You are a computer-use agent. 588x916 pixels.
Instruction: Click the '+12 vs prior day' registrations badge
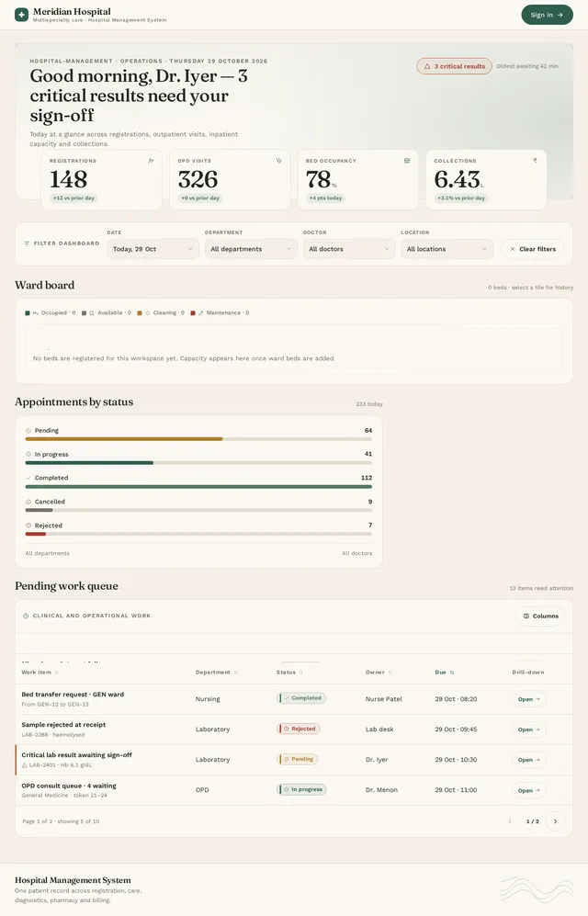(x=73, y=198)
